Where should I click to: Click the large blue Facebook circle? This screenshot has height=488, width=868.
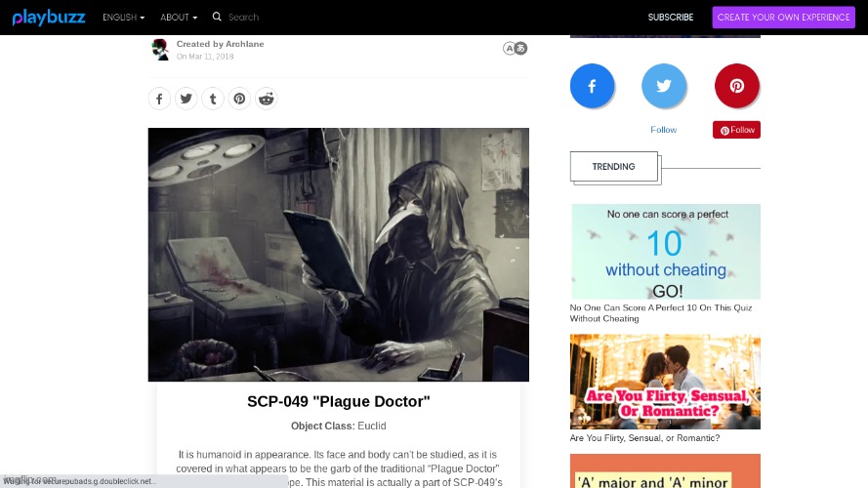click(x=592, y=86)
